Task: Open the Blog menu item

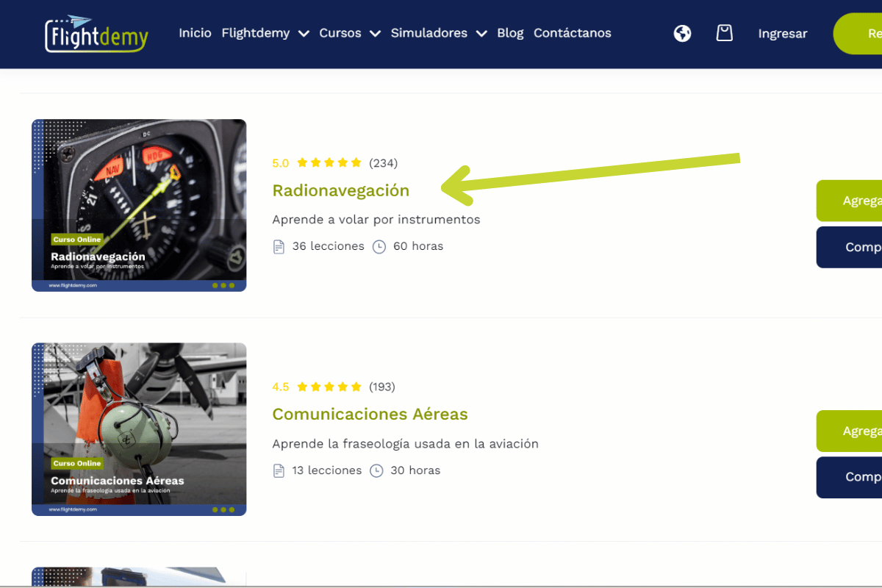Action: pos(510,33)
